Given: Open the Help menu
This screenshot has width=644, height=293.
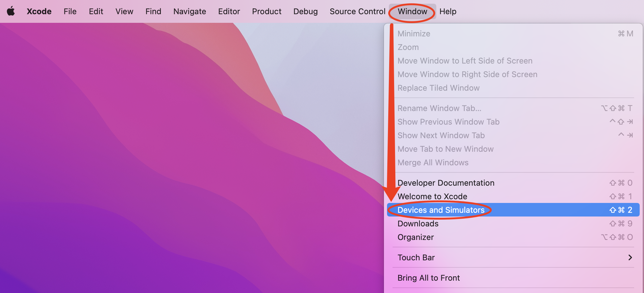Looking at the screenshot, I should [448, 11].
